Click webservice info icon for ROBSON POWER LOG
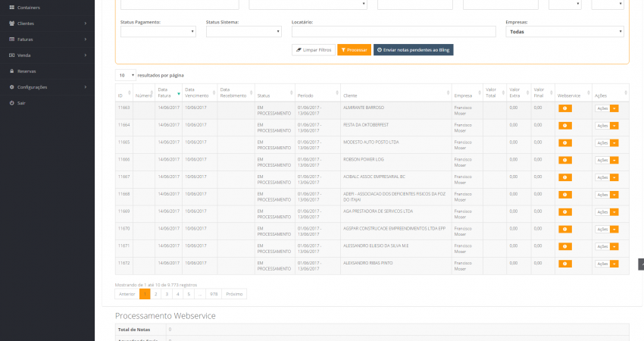This screenshot has width=644, height=341. coord(565,160)
